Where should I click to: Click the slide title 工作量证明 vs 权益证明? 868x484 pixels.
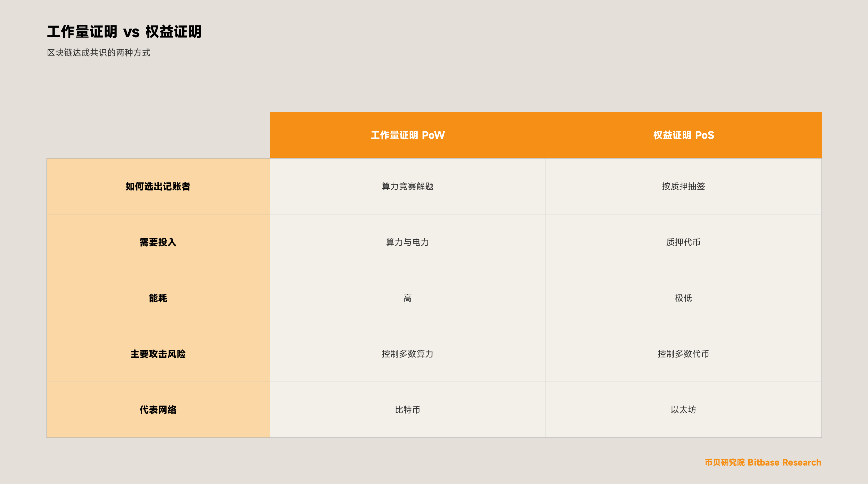pos(124,32)
